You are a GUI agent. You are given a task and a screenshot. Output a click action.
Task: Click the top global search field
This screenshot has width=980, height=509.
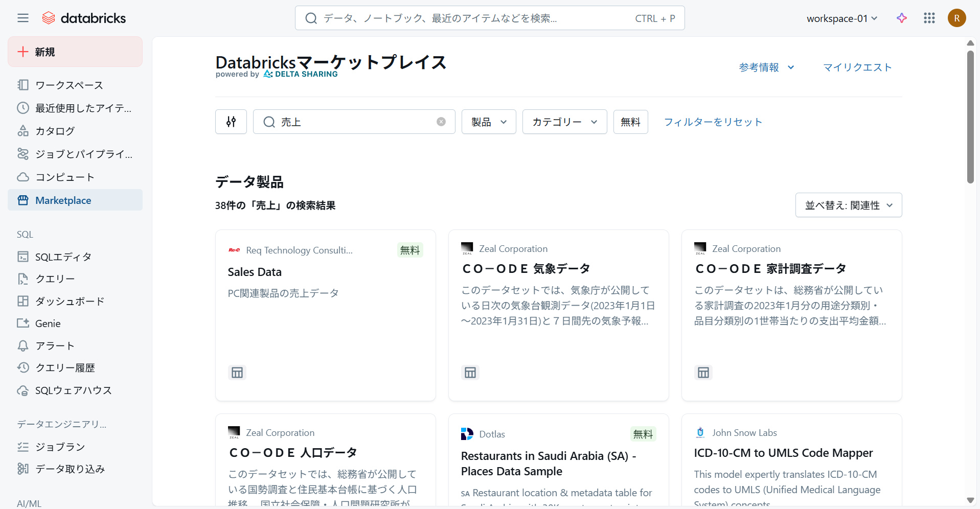pyautogui.click(x=489, y=18)
